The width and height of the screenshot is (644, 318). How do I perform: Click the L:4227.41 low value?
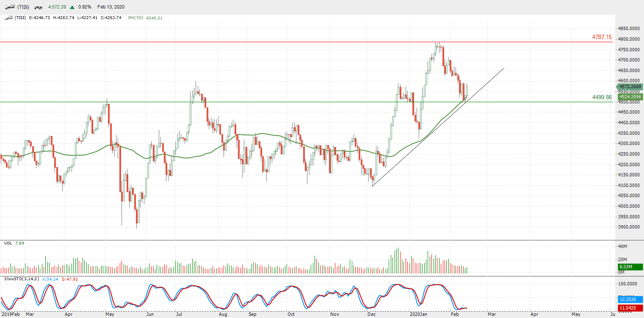(88, 18)
